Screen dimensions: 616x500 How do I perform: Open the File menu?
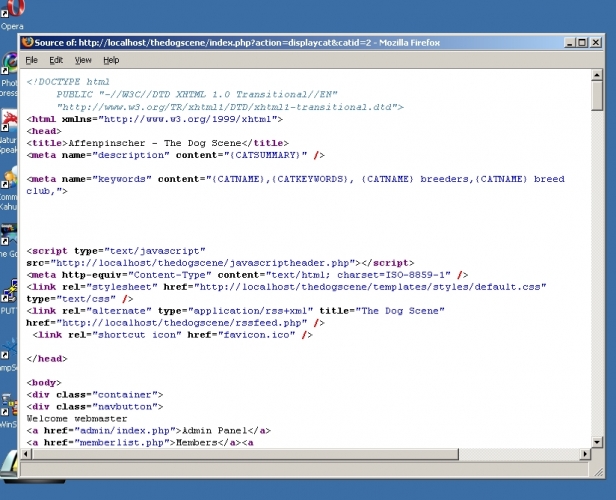coord(32,60)
